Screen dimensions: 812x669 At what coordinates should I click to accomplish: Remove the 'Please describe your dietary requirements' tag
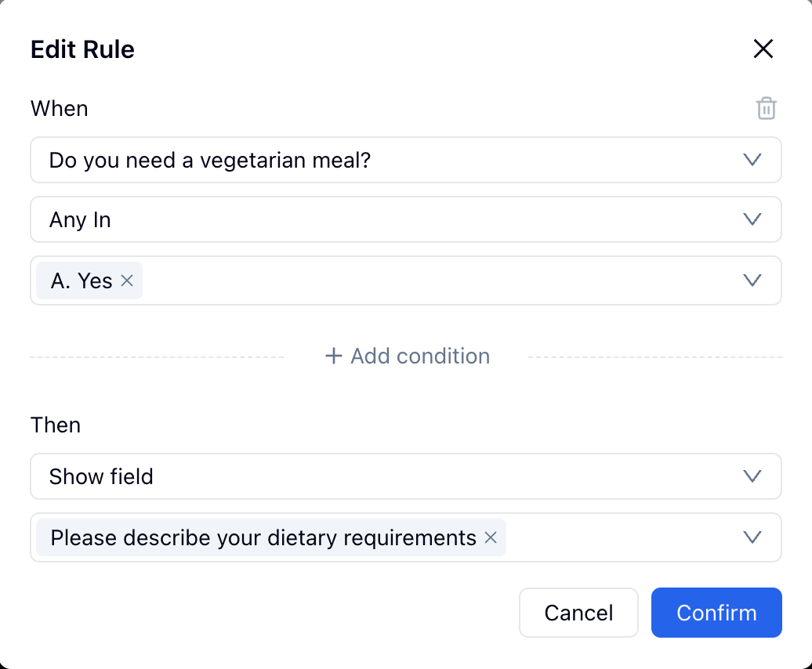pyautogui.click(x=491, y=538)
